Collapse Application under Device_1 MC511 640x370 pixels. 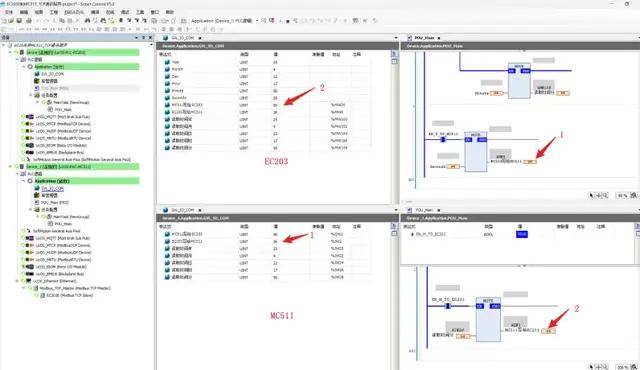click(x=24, y=181)
